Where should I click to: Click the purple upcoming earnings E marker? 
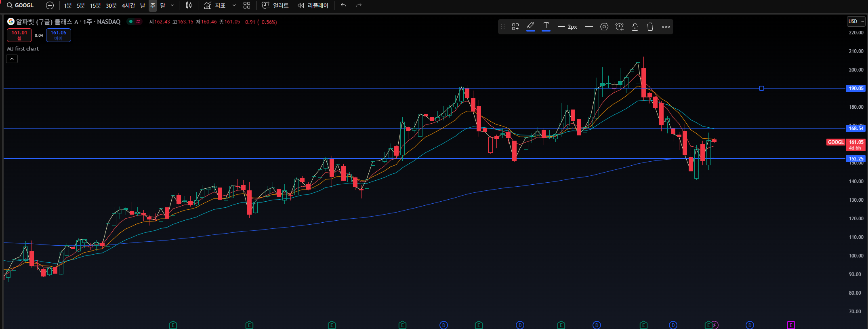tap(791, 325)
